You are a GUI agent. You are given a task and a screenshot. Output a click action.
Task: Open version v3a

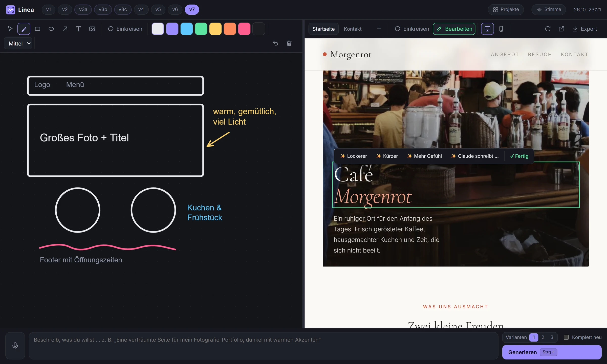click(83, 10)
